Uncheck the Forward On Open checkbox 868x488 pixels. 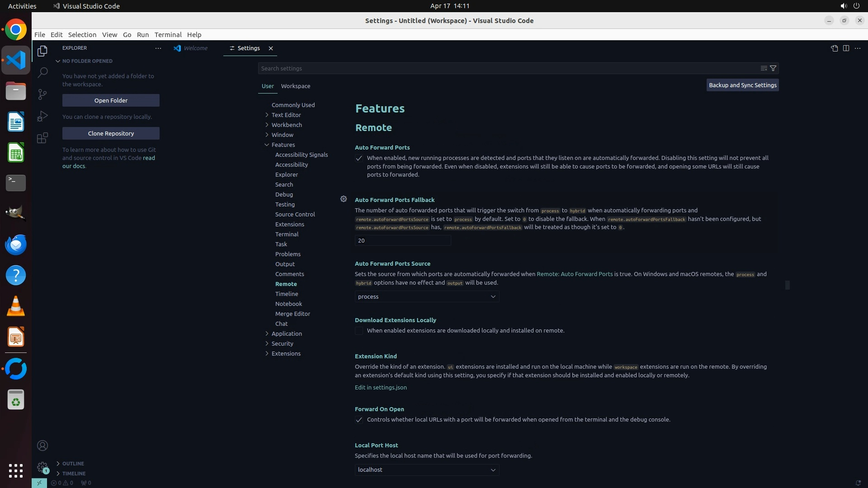(x=359, y=420)
